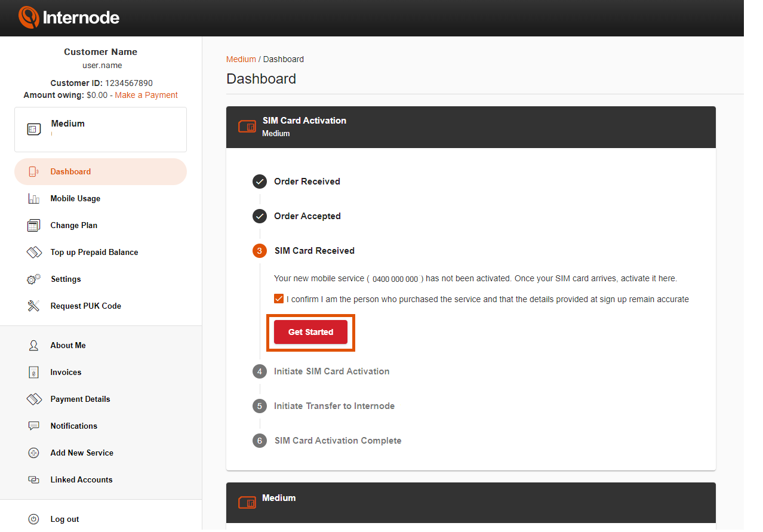
Task: Open the Settings menu item
Action: tap(66, 279)
